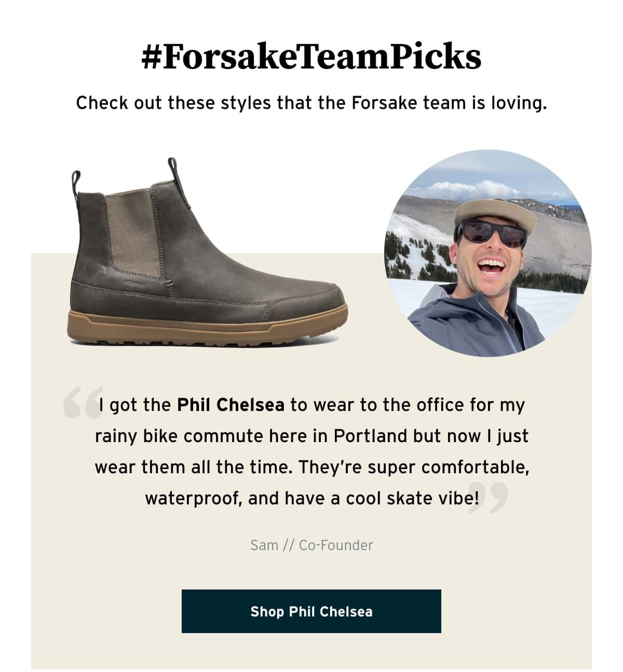Image resolution: width=623 pixels, height=672 pixels.
Task: Open the Phil Chelsea boot product image
Action: (x=208, y=252)
